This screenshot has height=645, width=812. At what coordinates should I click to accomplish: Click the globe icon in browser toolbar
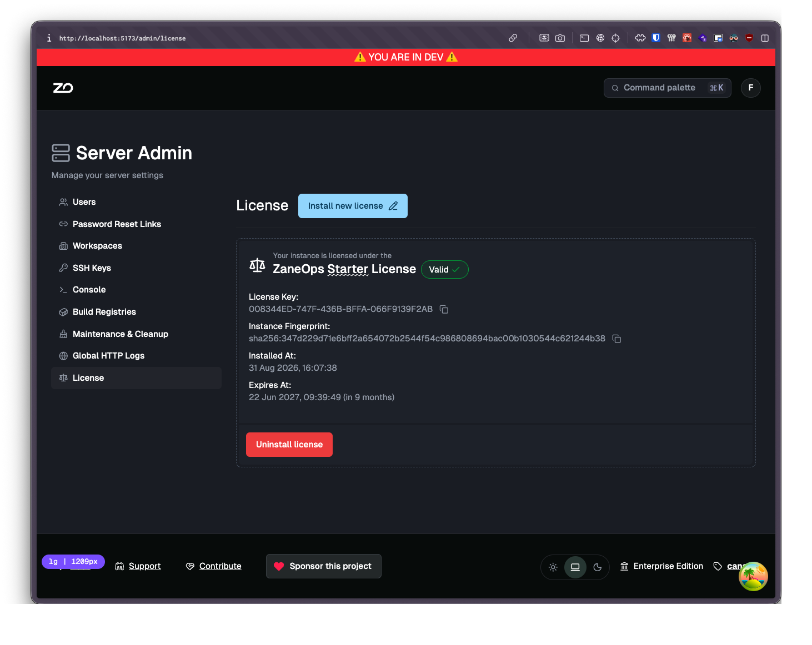click(x=600, y=38)
